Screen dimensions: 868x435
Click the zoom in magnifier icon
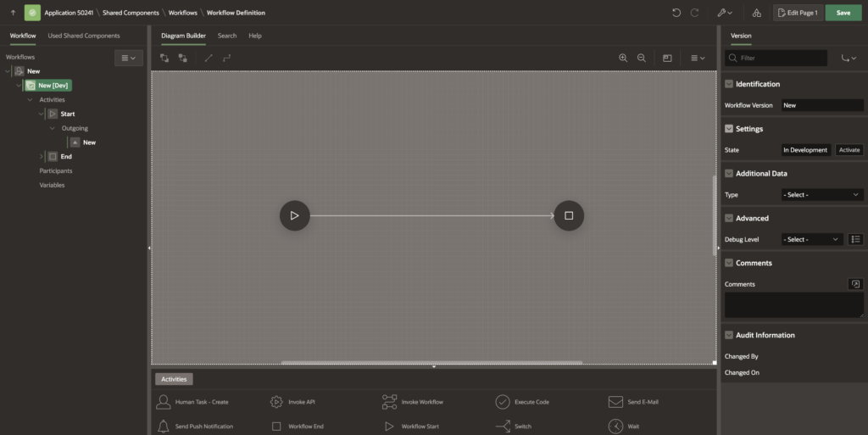[x=623, y=58]
